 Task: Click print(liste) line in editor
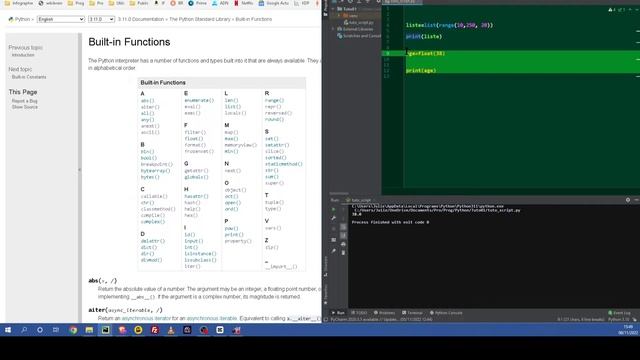tap(424, 36)
